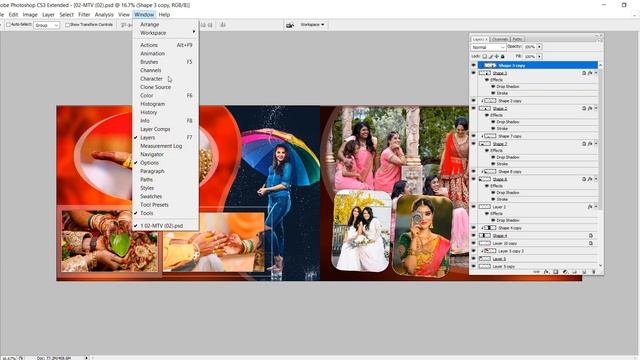Hide the Shape 3 copy layer eye
Viewport: 640px width, 360px height.
473,65
